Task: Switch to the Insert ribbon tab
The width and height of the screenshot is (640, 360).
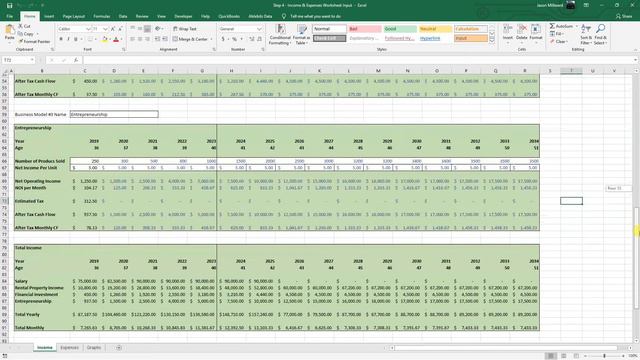Action: tap(49, 16)
